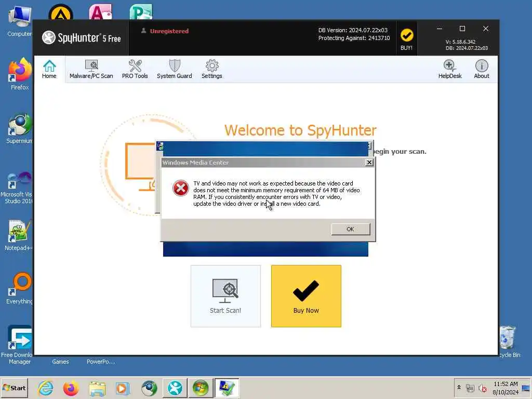Viewport: 532px width, 399px height.
Task: Open the Home tab in SpyHunter
Action: 49,69
